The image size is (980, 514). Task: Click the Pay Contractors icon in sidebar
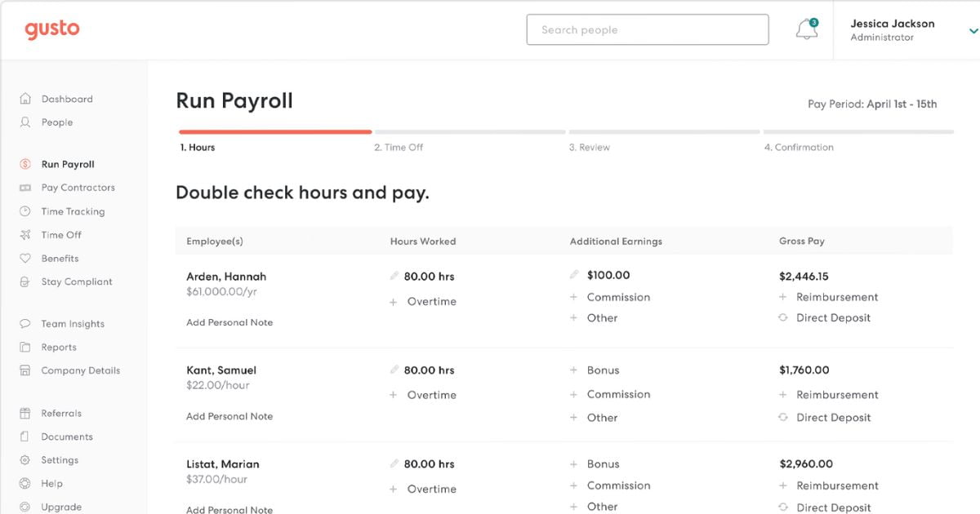(x=25, y=188)
